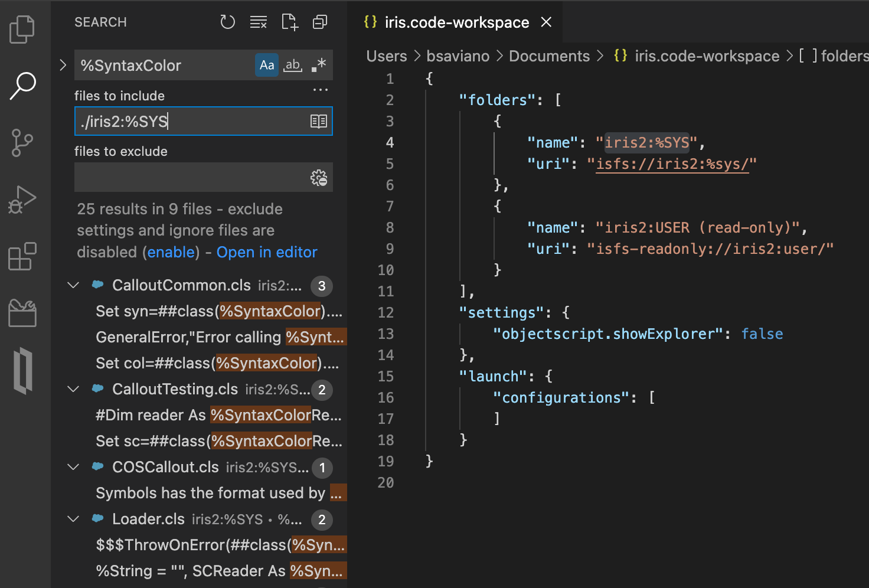Open search results in editor
This screenshot has width=869, height=588.
[x=266, y=251]
